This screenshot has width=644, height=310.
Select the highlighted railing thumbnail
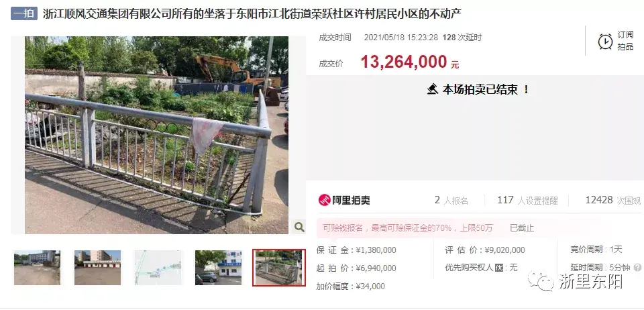coord(279,268)
